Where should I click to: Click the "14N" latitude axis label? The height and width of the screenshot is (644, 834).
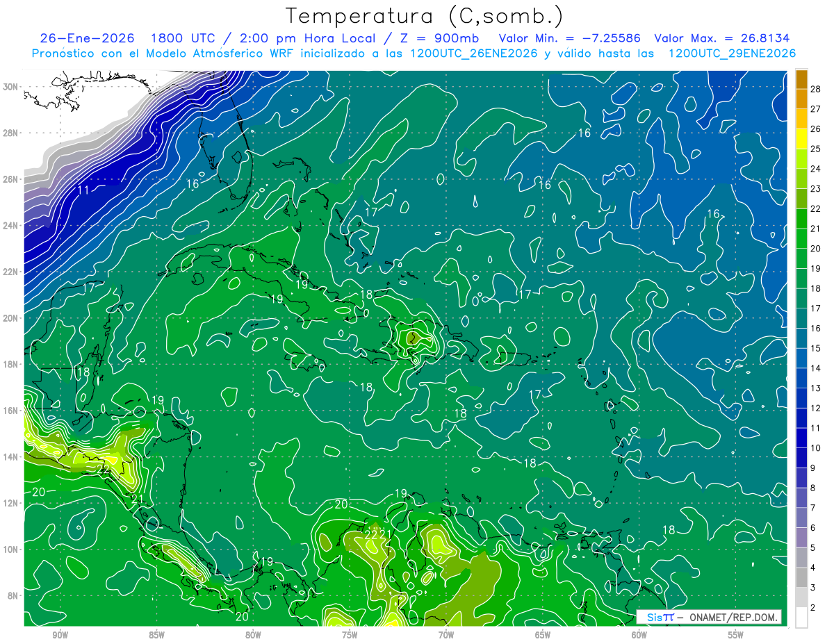click(10, 456)
